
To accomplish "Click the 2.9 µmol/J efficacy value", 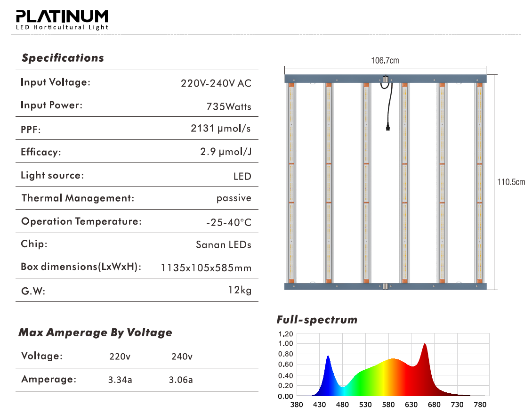I will click(x=226, y=152).
